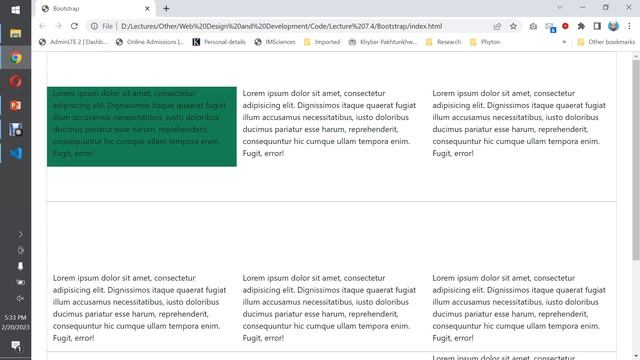
Task: Expand the hidden system tray icons chevron
Action: [20, 234]
